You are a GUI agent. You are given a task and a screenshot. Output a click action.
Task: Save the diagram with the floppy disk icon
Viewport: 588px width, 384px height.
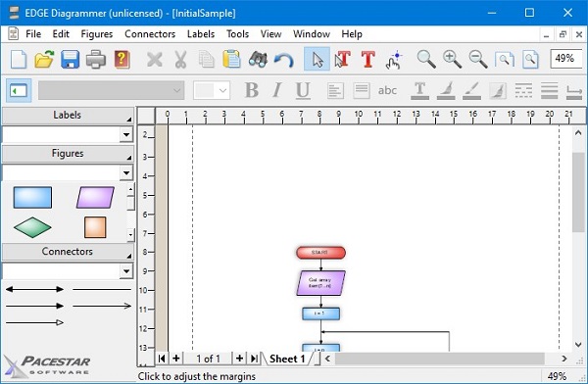[71, 59]
